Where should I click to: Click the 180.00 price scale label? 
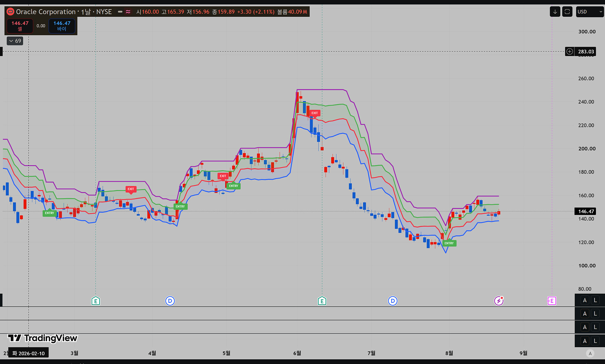pos(586,172)
